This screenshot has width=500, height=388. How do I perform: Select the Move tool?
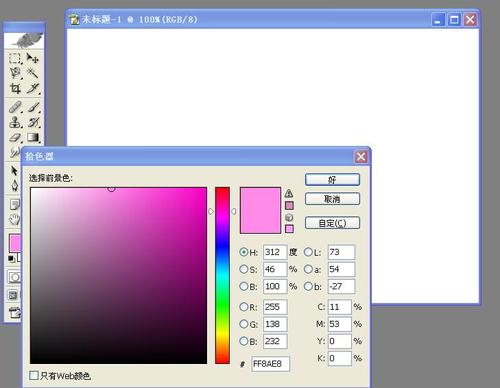click(33, 58)
